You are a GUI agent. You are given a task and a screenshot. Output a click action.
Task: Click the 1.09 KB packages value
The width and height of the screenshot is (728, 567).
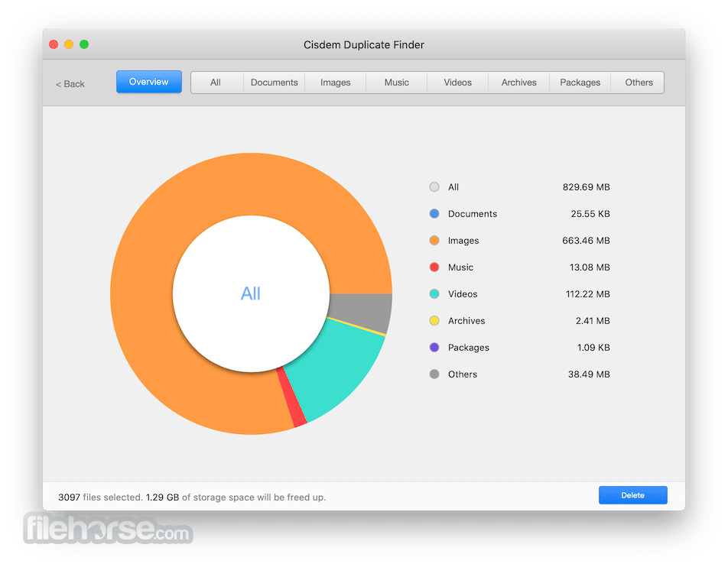(593, 348)
